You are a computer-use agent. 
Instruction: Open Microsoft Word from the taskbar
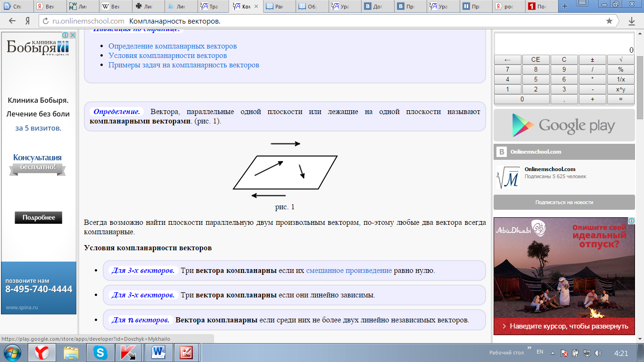pos(158,353)
